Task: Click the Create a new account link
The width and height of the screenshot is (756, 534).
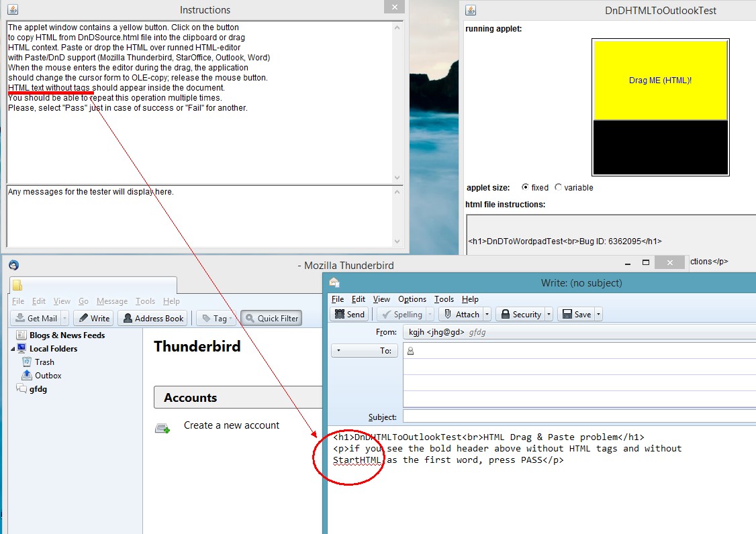Action: pyautogui.click(x=231, y=425)
